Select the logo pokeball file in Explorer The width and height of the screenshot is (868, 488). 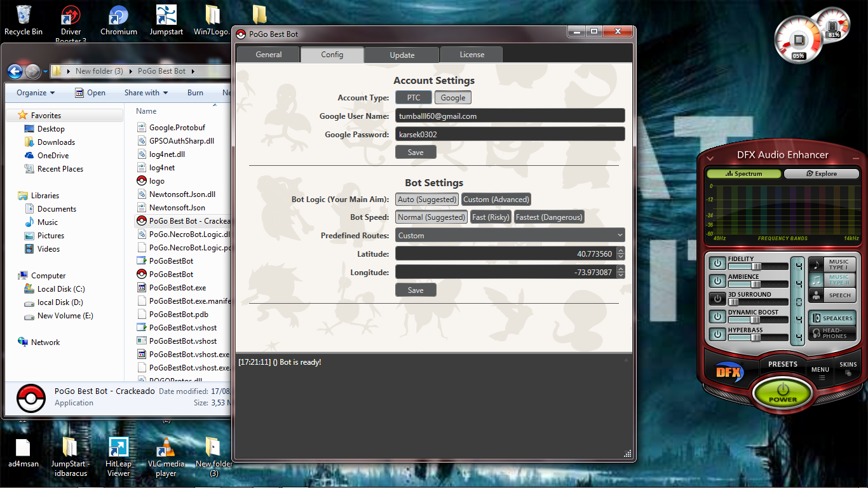pos(151,181)
